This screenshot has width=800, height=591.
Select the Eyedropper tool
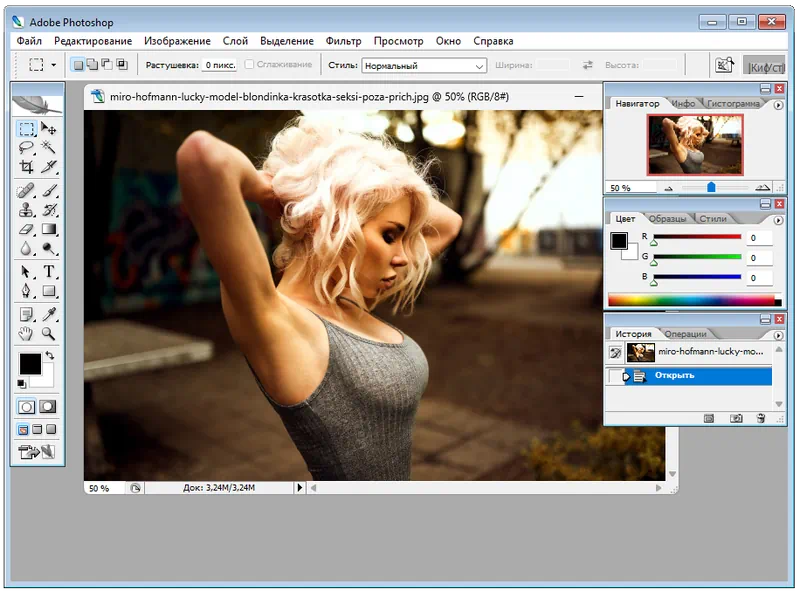[49, 314]
